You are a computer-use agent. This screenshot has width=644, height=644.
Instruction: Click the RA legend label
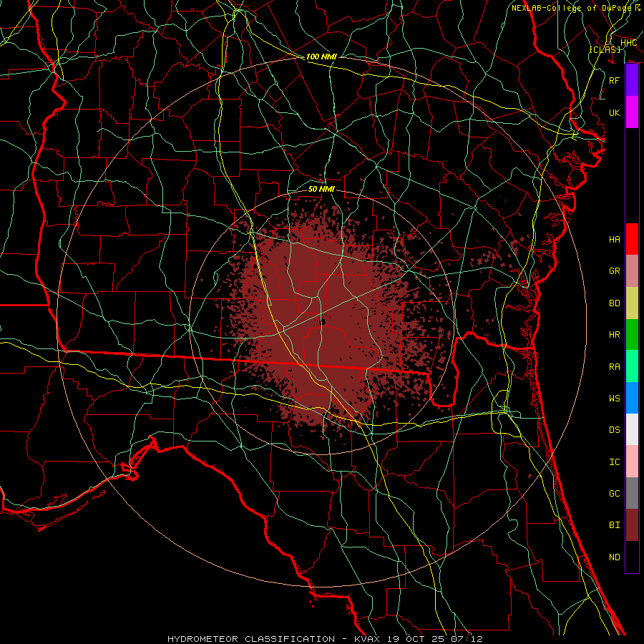[x=614, y=367]
